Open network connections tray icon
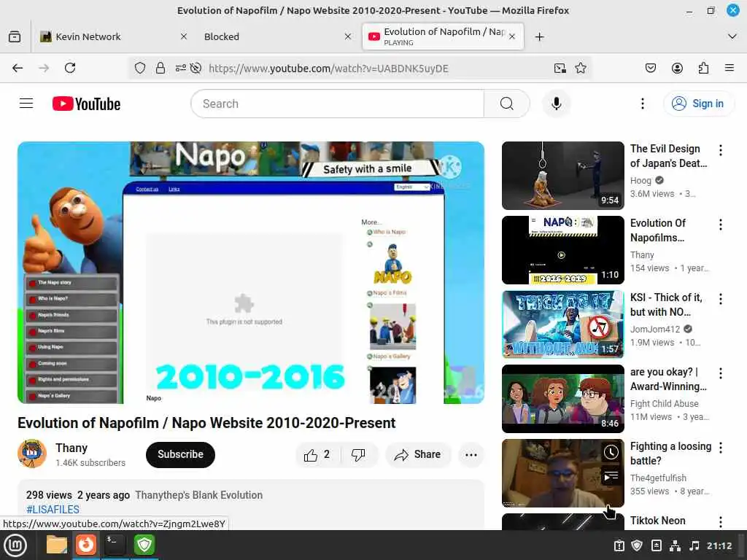 pos(675,545)
